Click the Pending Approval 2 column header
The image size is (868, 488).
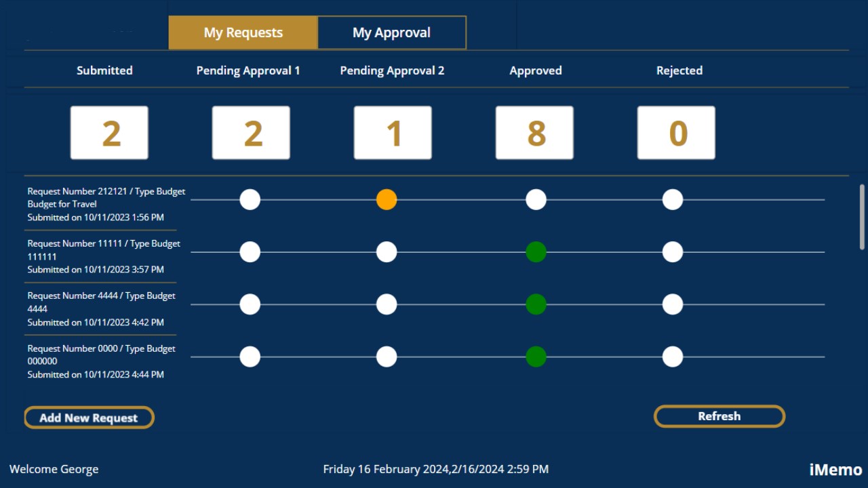tap(392, 70)
